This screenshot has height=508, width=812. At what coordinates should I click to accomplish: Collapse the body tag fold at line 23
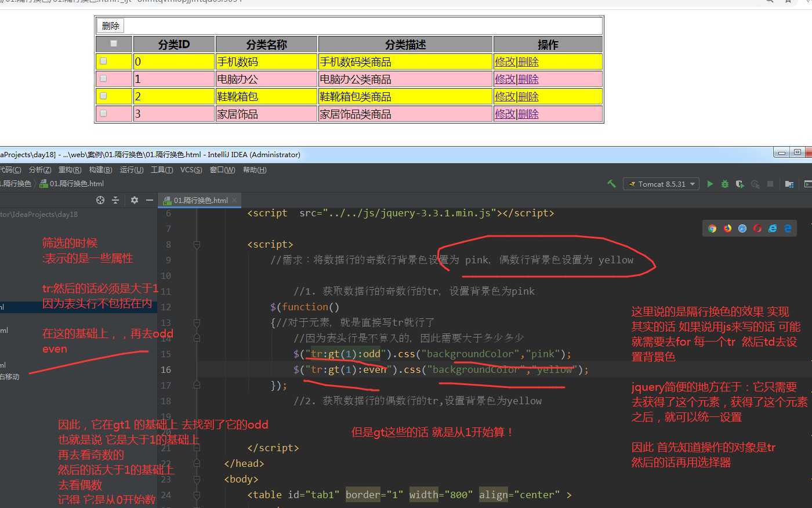click(197, 479)
